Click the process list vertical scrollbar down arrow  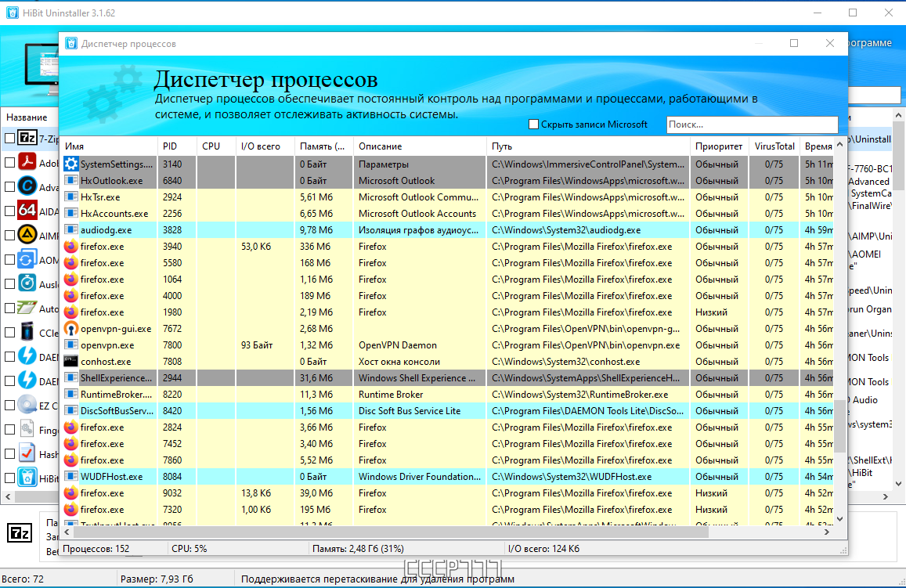point(840,518)
